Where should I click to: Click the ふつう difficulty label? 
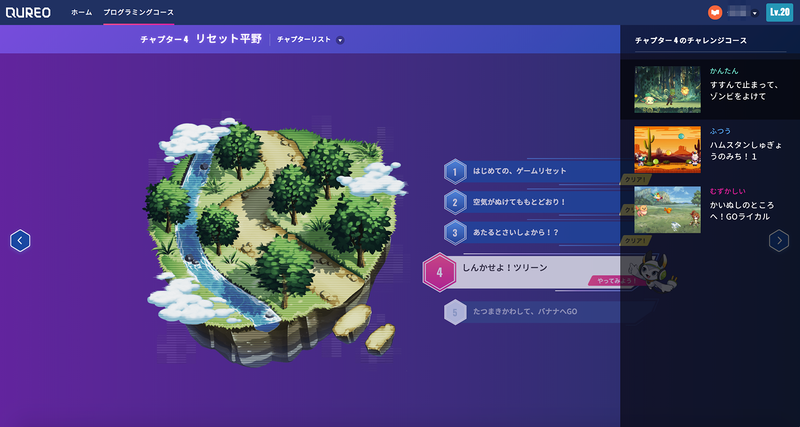[720, 131]
